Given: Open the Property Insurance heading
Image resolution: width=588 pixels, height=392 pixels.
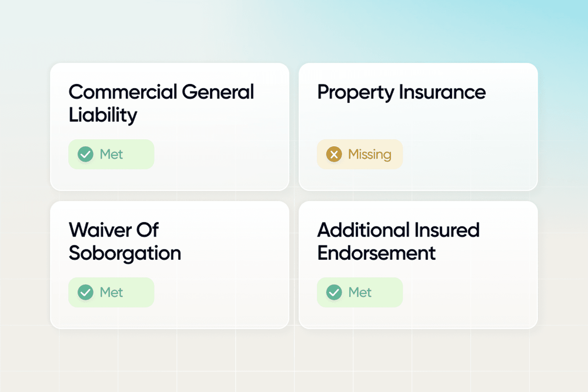Looking at the screenshot, I should coord(401,92).
